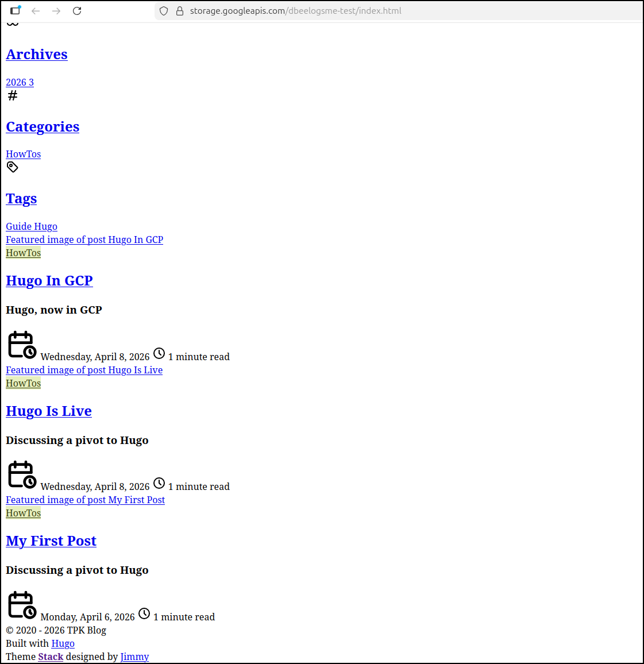Click the padlock icon before the site URL

click(x=180, y=10)
